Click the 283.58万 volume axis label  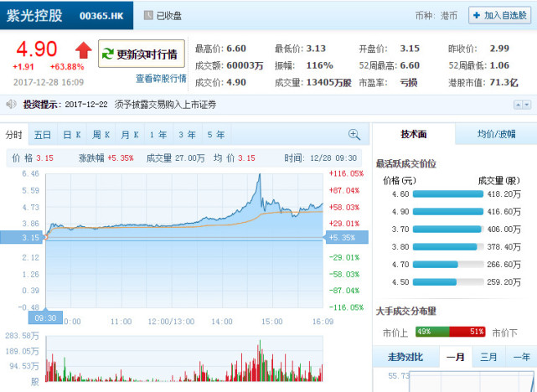[22, 336]
